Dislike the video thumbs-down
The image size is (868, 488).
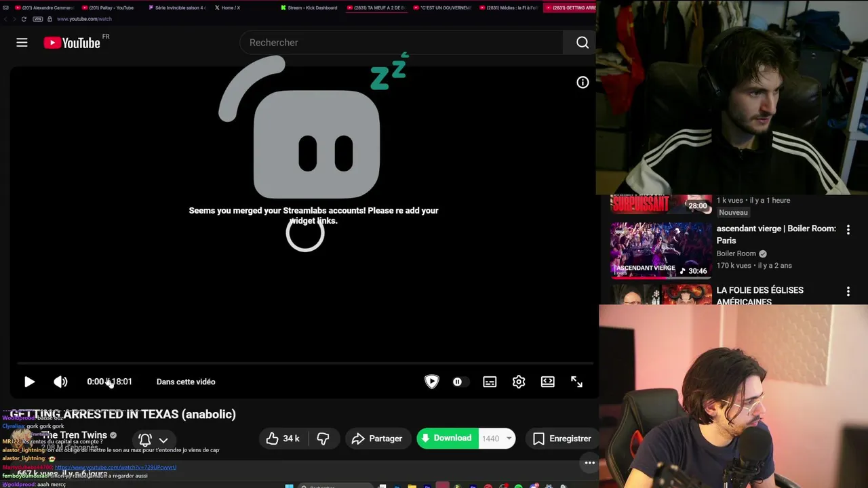tap(323, 439)
